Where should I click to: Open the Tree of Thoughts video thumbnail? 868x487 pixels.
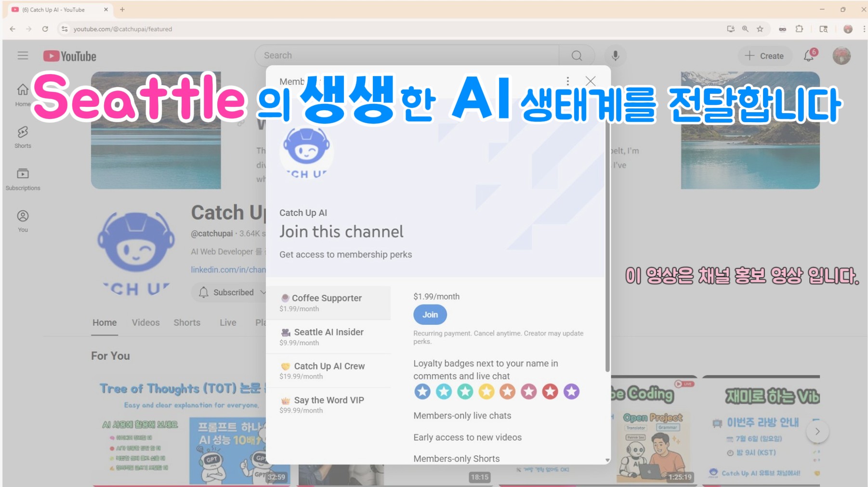click(191, 431)
